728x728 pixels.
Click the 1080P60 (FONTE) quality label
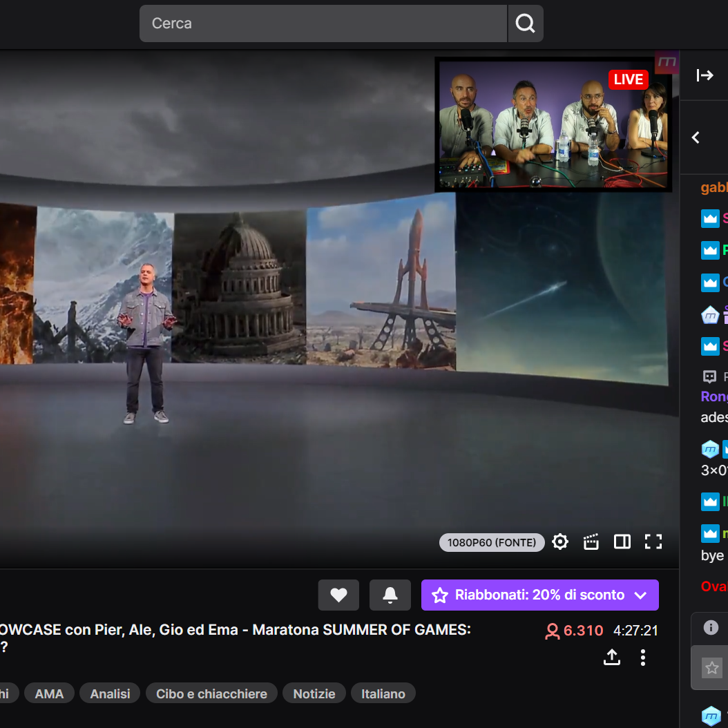tap(492, 542)
